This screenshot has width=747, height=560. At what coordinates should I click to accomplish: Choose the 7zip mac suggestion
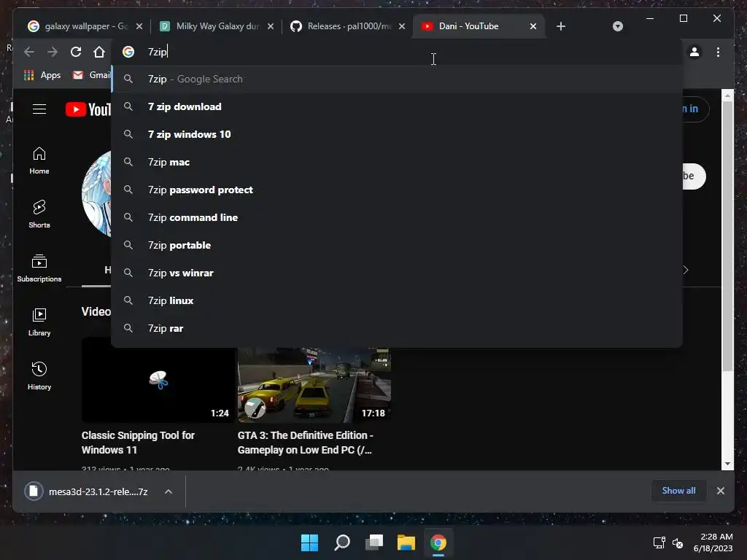(396, 162)
